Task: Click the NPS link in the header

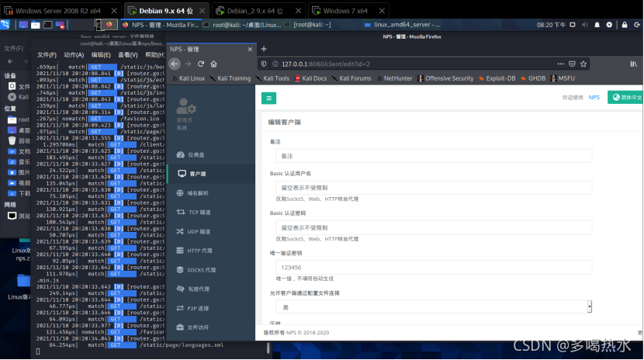Action: click(594, 97)
